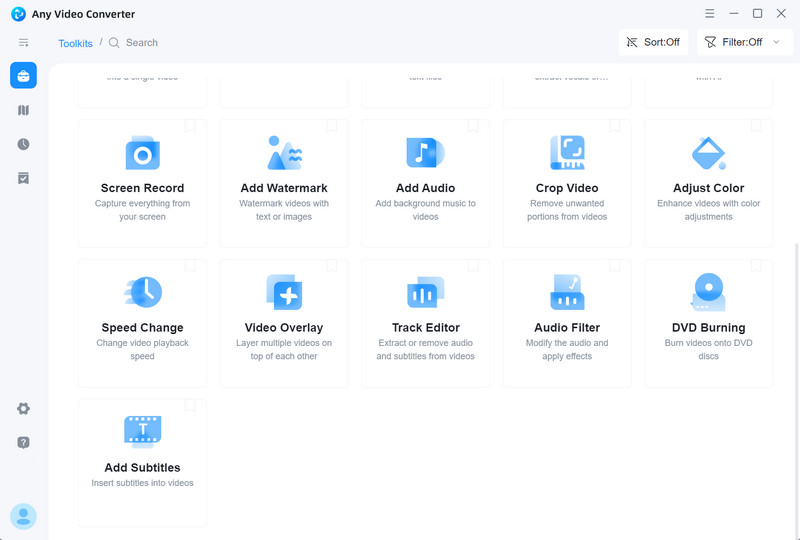This screenshot has height=540, width=800.
Task: Collapse sidebar with top list icon
Action: pyautogui.click(x=23, y=42)
